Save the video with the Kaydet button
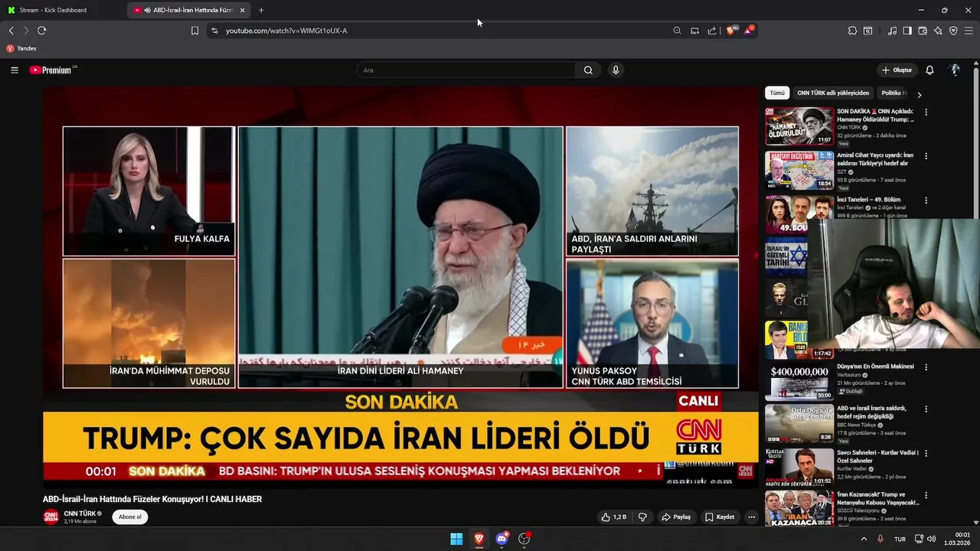980x551 pixels. pyautogui.click(x=720, y=517)
